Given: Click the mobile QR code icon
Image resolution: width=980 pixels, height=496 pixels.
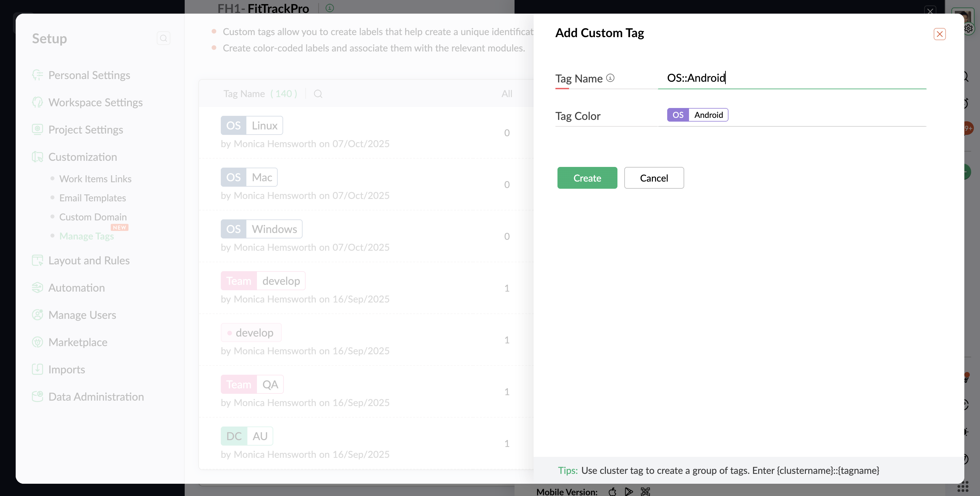Looking at the screenshot, I should [x=645, y=492].
